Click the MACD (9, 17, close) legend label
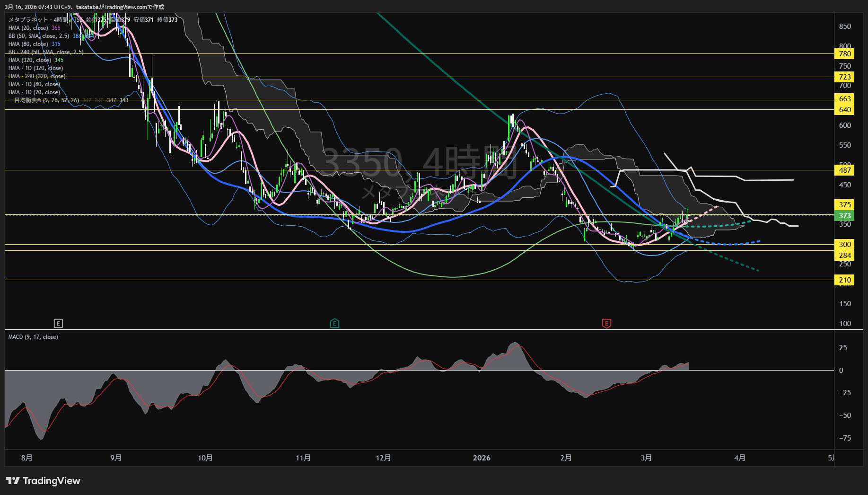The height and width of the screenshot is (495, 868). 33,337
